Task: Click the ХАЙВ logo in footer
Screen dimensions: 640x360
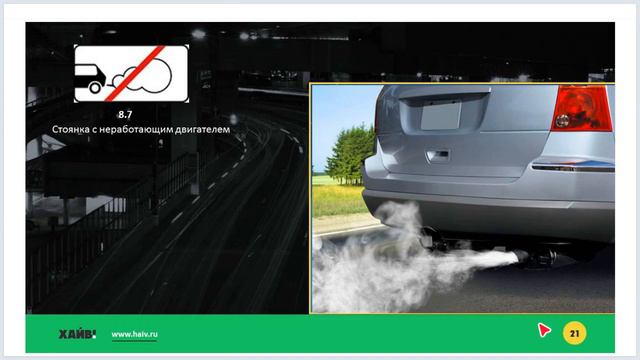Action: click(78, 334)
